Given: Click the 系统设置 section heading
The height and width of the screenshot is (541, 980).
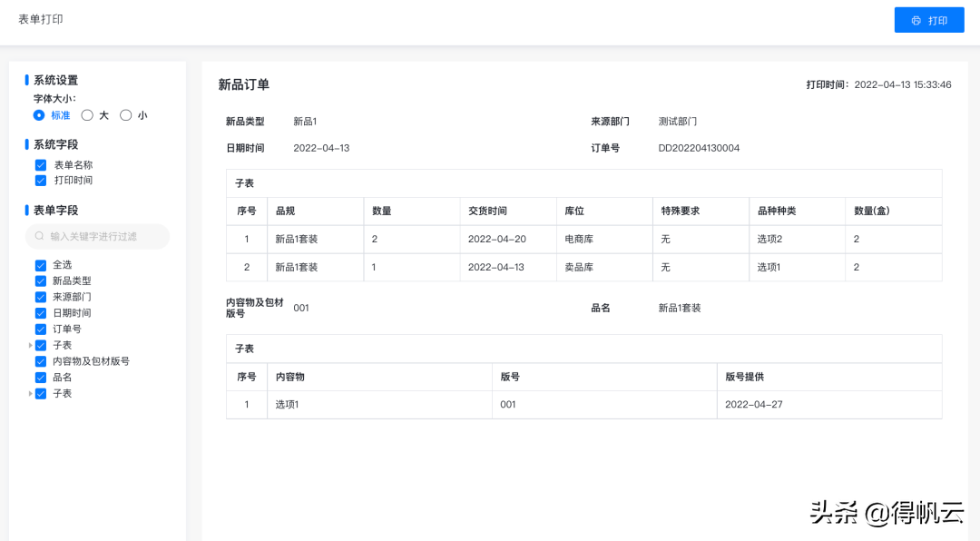Looking at the screenshot, I should click(55, 80).
